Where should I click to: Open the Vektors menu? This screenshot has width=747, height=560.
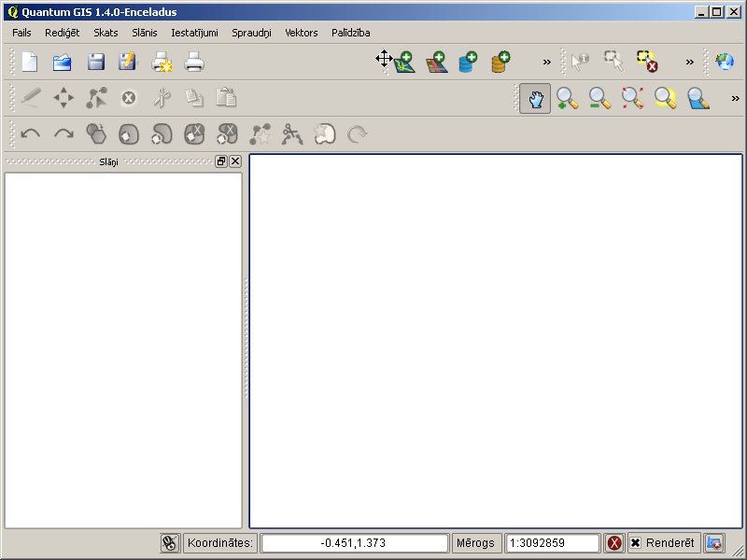pos(301,33)
